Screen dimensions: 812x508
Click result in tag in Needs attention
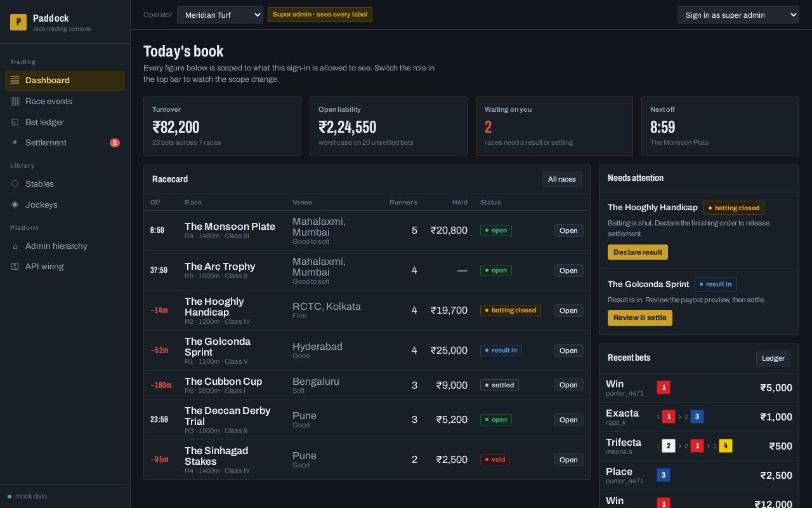click(716, 284)
